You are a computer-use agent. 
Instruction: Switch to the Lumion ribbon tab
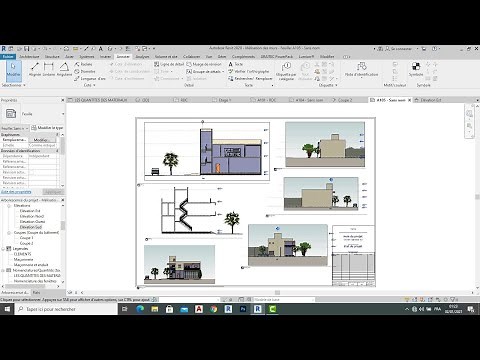[x=306, y=57]
